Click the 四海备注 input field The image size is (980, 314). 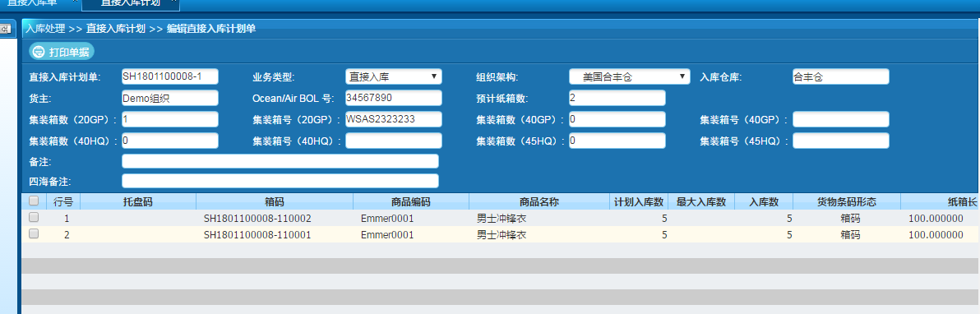(280, 182)
